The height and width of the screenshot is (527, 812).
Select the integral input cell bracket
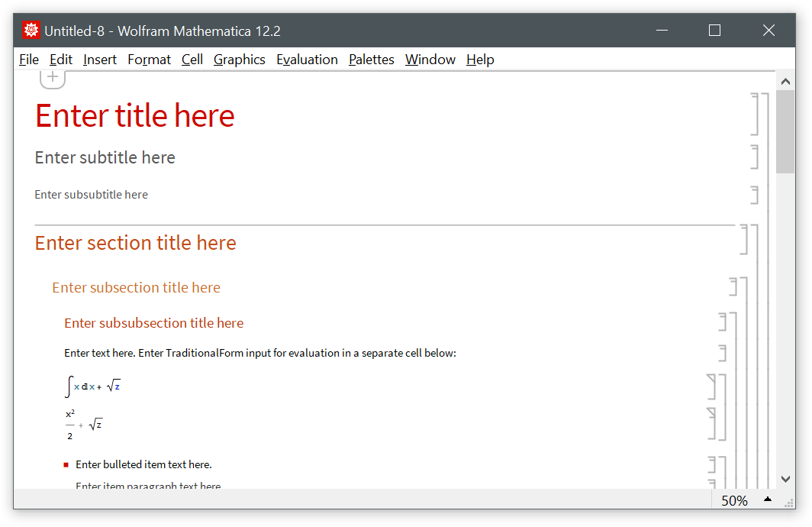point(712,386)
